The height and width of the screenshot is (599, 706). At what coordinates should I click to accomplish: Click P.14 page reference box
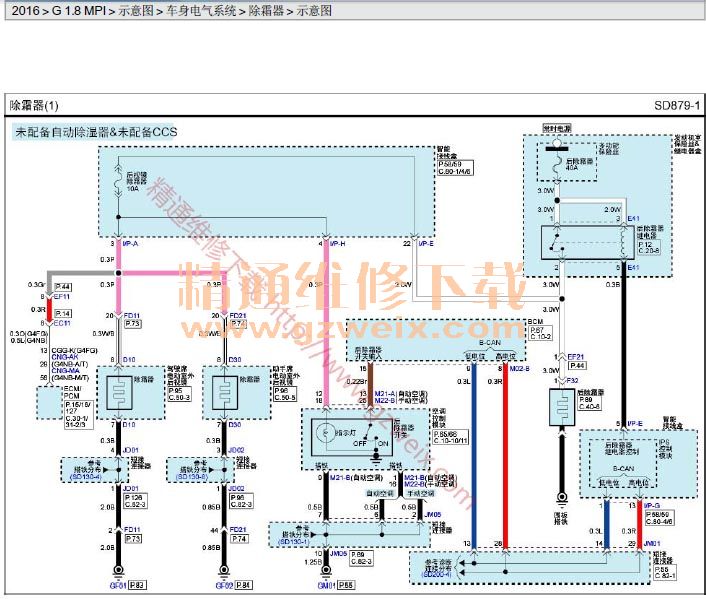[x=63, y=313]
